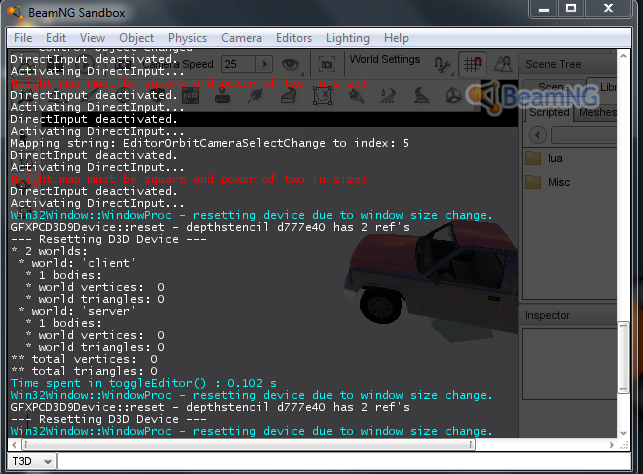Open the Lighting menu
This screenshot has width=643, height=474.
[348, 38]
